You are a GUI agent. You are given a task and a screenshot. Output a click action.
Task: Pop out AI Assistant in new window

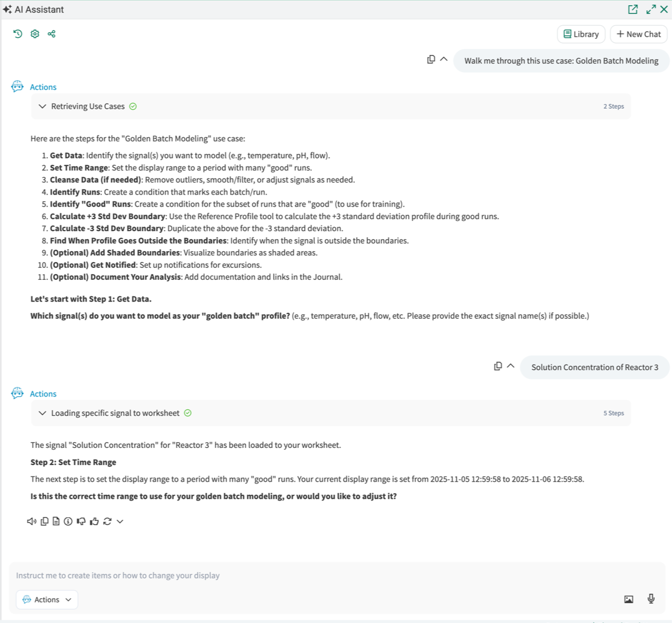coord(633,9)
